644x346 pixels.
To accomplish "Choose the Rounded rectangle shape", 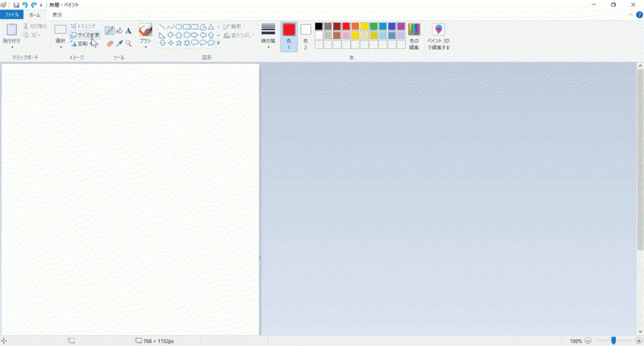I will (195, 27).
